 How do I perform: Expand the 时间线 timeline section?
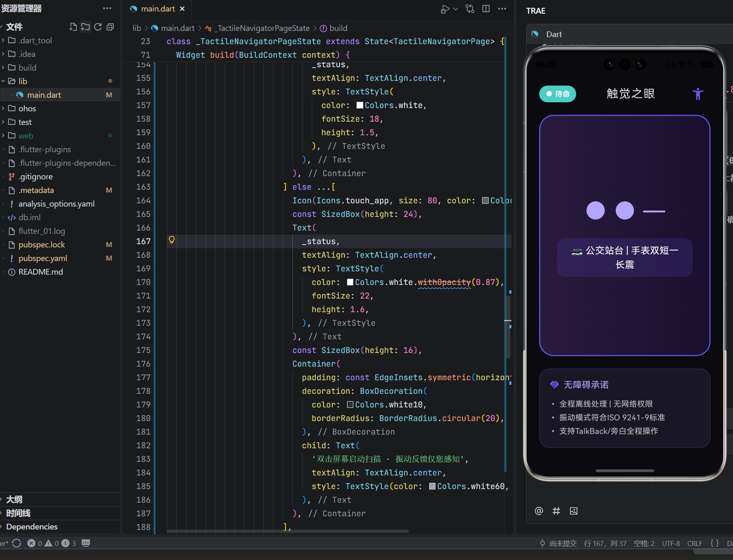(x=60, y=513)
